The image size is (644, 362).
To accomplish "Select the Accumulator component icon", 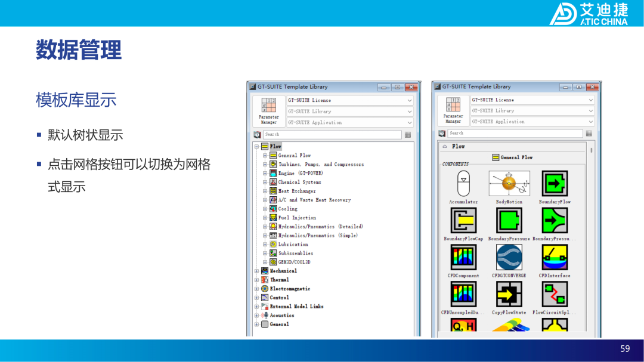I will coord(463,183).
